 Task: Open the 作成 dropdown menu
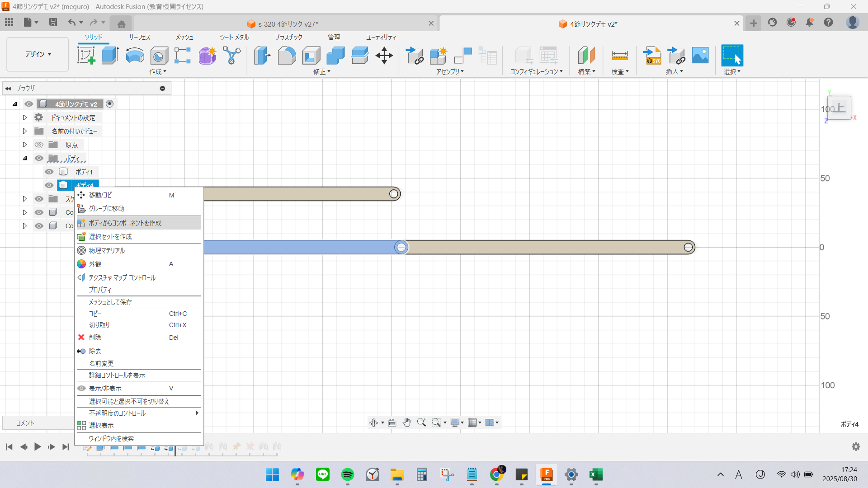coord(158,72)
